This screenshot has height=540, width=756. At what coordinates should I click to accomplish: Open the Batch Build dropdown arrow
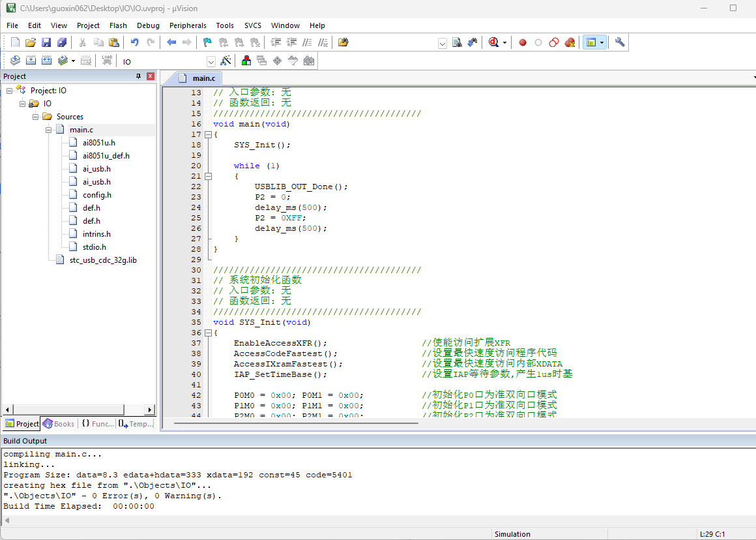[73, 61]
